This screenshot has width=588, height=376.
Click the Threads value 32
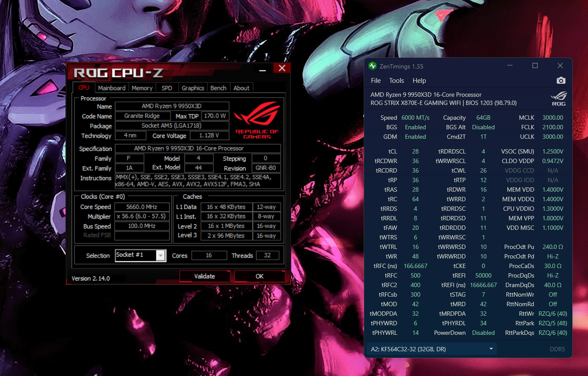267,255
